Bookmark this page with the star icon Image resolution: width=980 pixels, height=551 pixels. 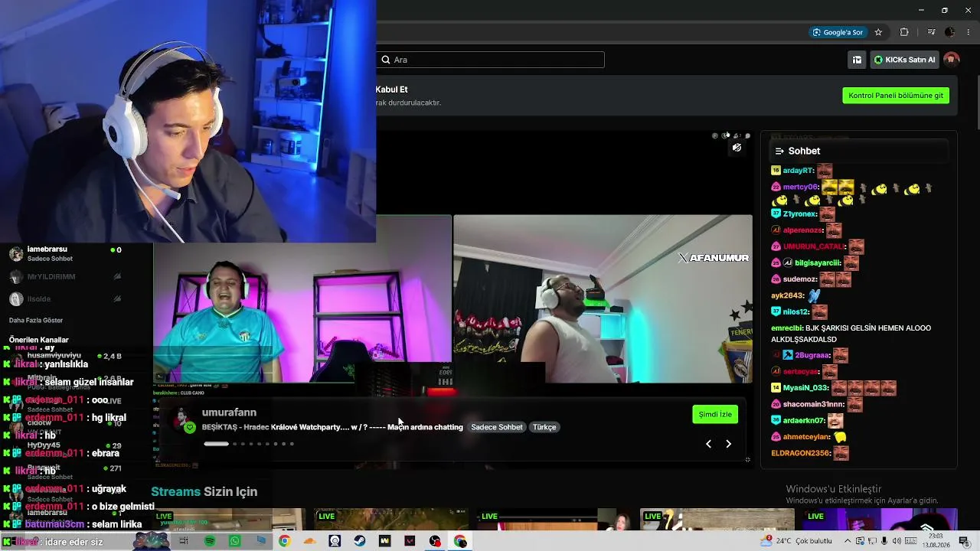click(878, 32)
